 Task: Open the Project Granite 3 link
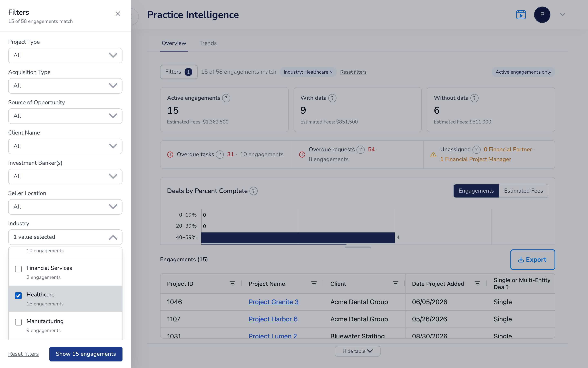click(x=273, y=302)
